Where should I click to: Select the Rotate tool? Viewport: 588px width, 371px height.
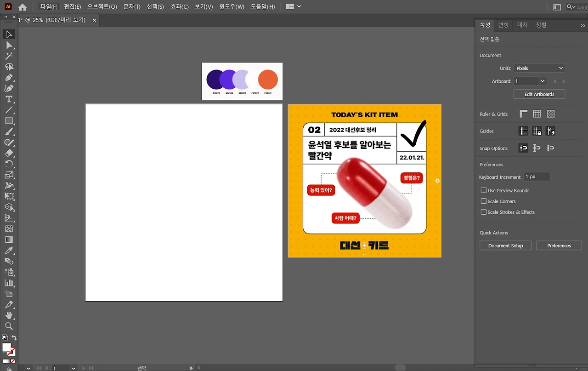click(x=9, y=164)
